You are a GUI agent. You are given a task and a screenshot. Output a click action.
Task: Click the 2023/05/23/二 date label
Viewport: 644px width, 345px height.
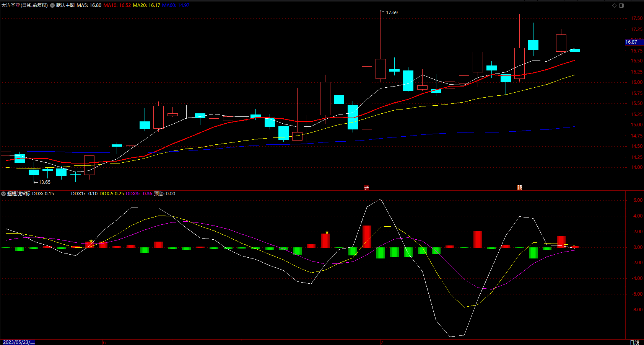point(19,342)
